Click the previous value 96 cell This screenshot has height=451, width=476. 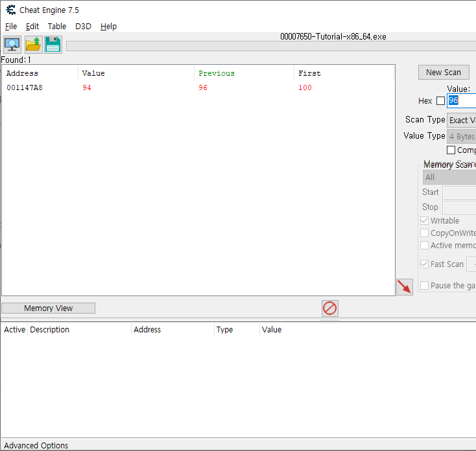(203, 87)
